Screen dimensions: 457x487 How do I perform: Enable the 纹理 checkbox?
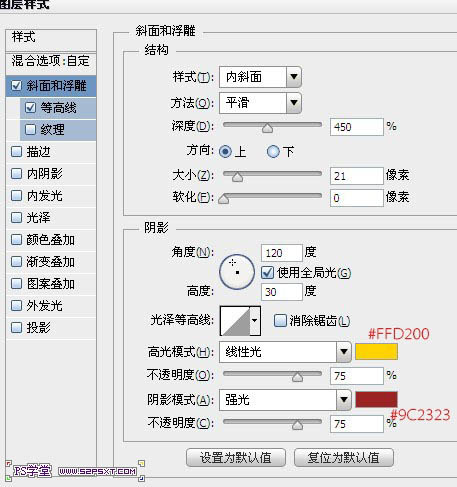(x=30, y=130)
